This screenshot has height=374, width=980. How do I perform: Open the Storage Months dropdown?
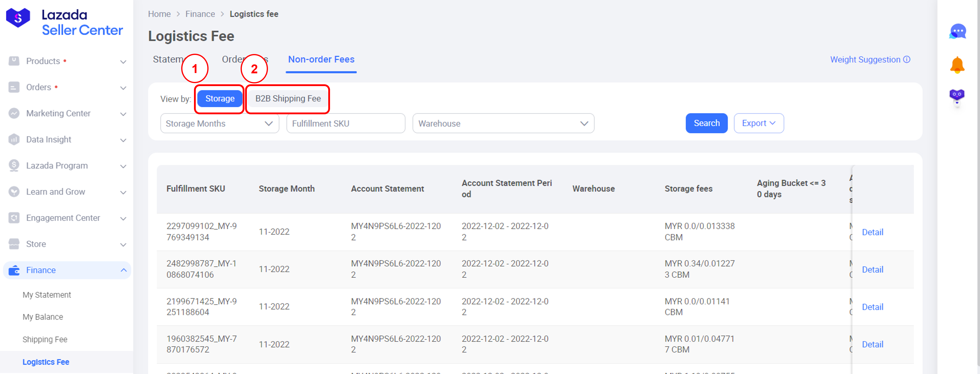pyautogui.click(x=220, y=123)
